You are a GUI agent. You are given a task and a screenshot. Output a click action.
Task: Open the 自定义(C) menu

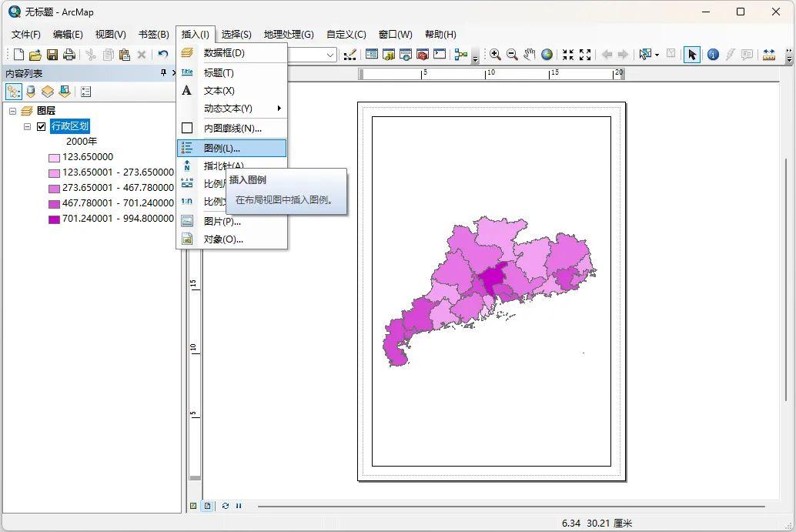tap(346, 35)
